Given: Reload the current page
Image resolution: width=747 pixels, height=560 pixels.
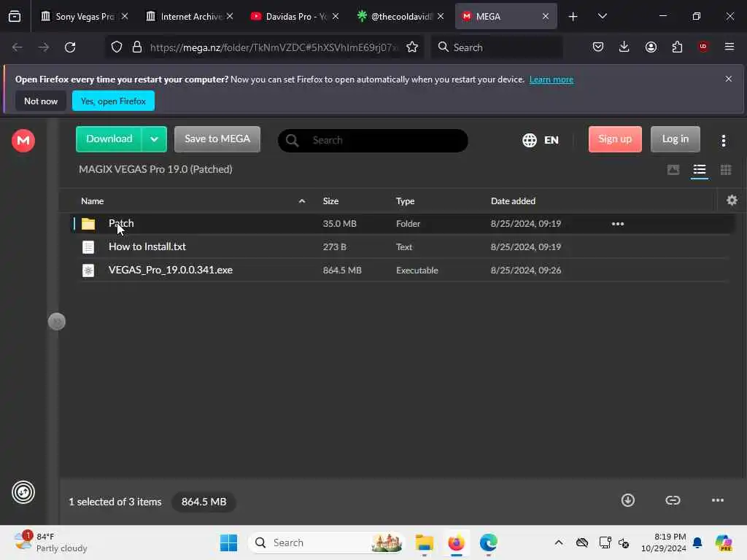Looking at the screenshot, I should point(70,47).
